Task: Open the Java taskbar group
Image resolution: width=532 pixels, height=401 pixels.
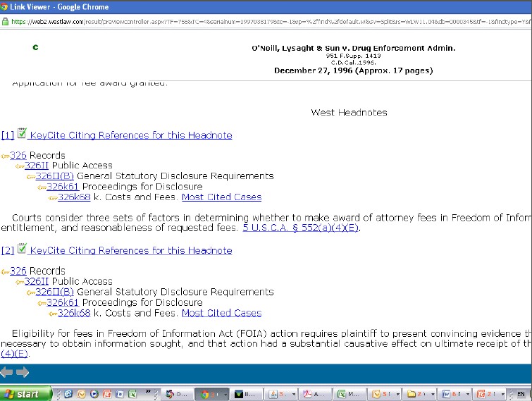Action: pos(281,394)
